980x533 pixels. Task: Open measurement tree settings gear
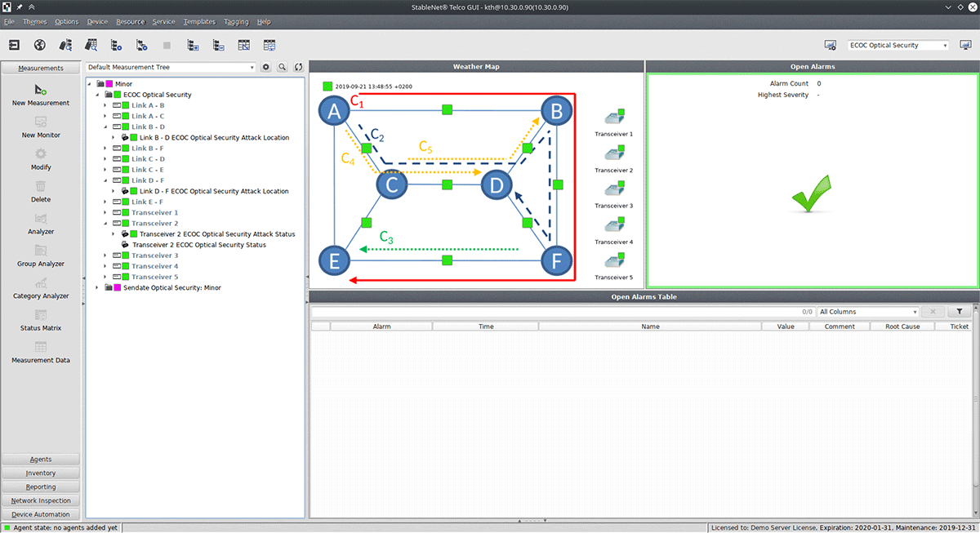click(266, 68)
